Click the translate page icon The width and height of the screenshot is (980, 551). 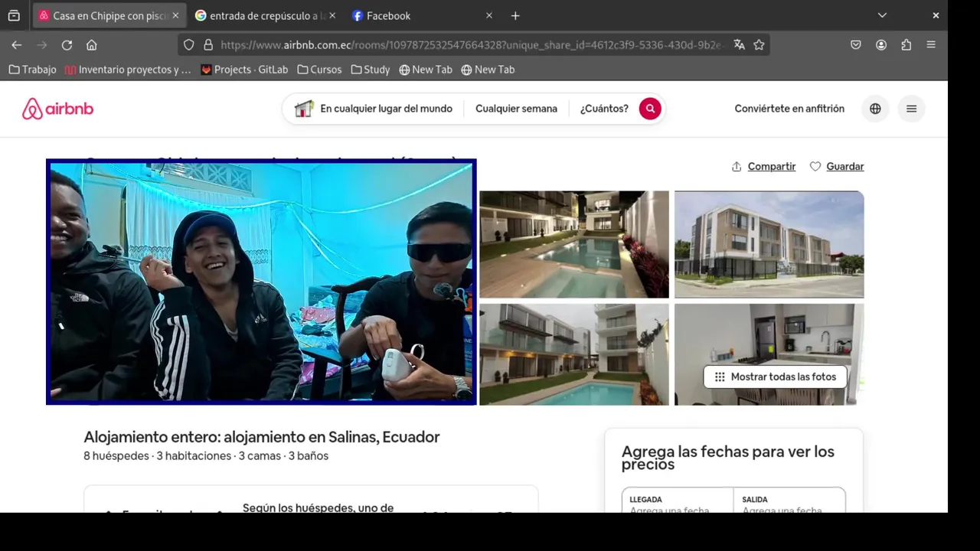coord(739,45)
